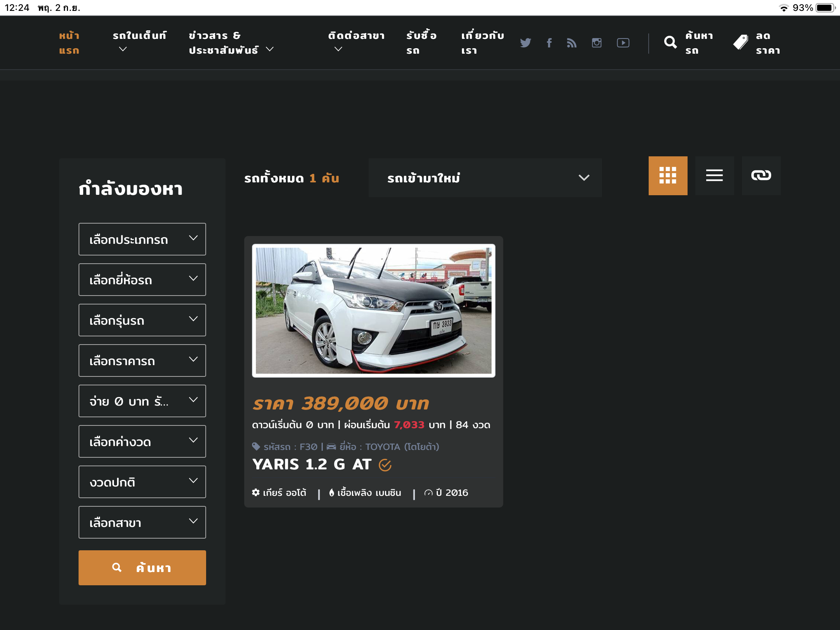Open the YARIS 1.2 G AT listing title
Screen dimensions: 840x630
coord(312,464)
